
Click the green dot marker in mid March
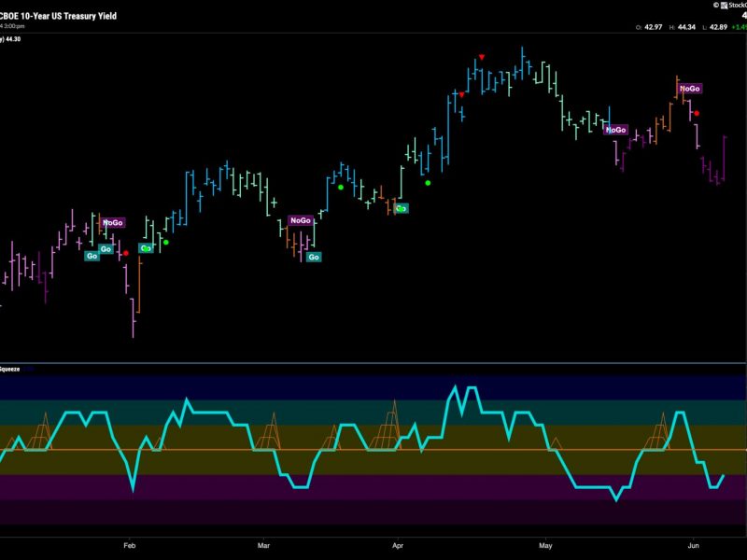[341, 188]
